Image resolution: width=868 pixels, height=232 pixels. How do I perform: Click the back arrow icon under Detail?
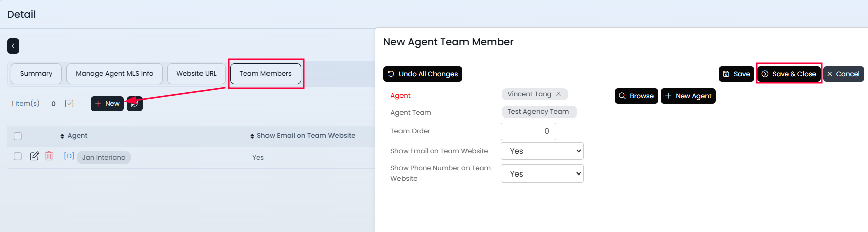[13, 46]
